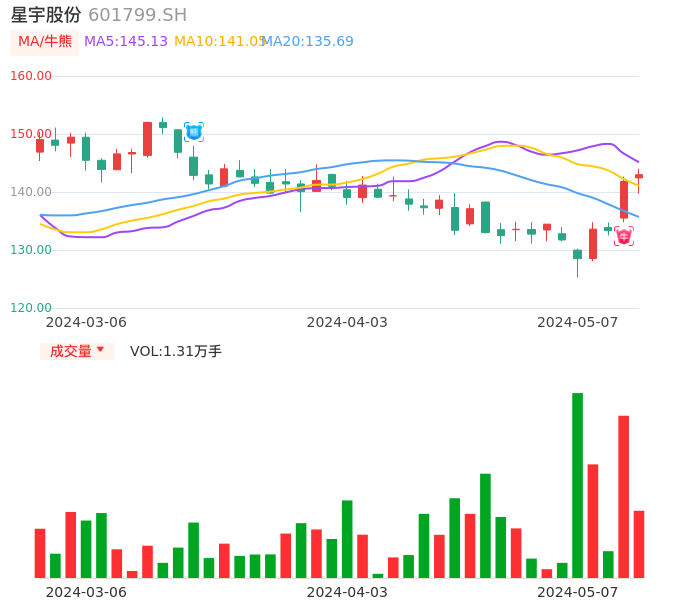
Task: Click the stock name 星宇股份
Action: pyautogui.click(x=46, y=15)
